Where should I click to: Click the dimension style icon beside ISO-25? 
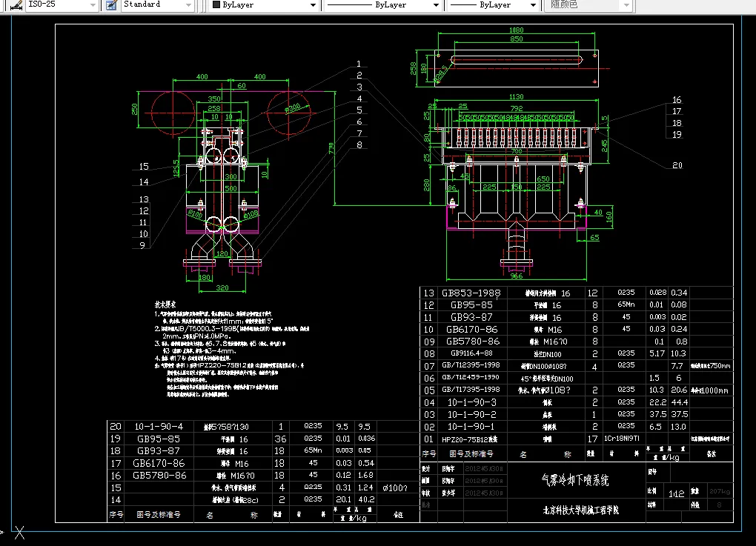point(16,5)
